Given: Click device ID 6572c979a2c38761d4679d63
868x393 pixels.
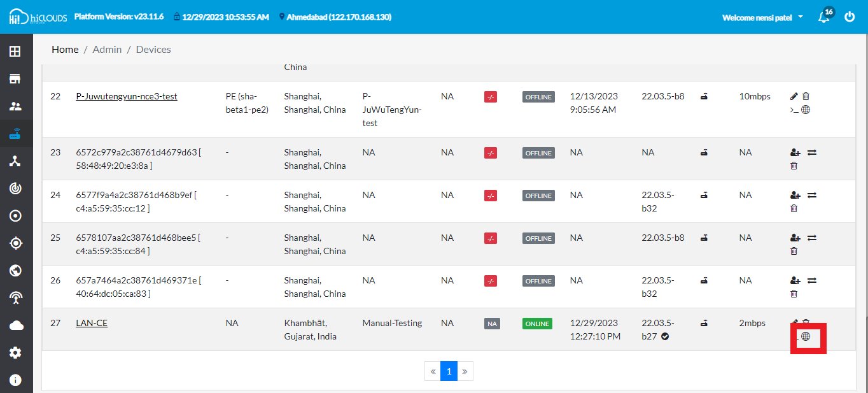Looking at the screenshot, I should click(x=137, y=152).
